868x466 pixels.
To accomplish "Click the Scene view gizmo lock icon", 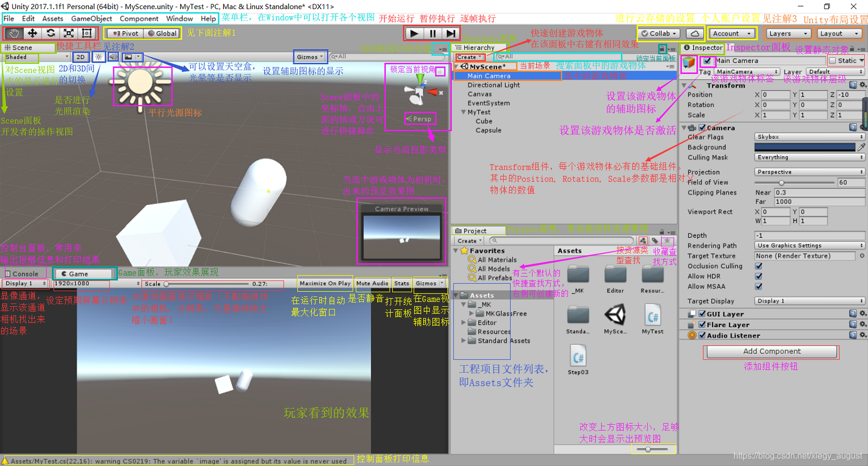I will 440,71.
